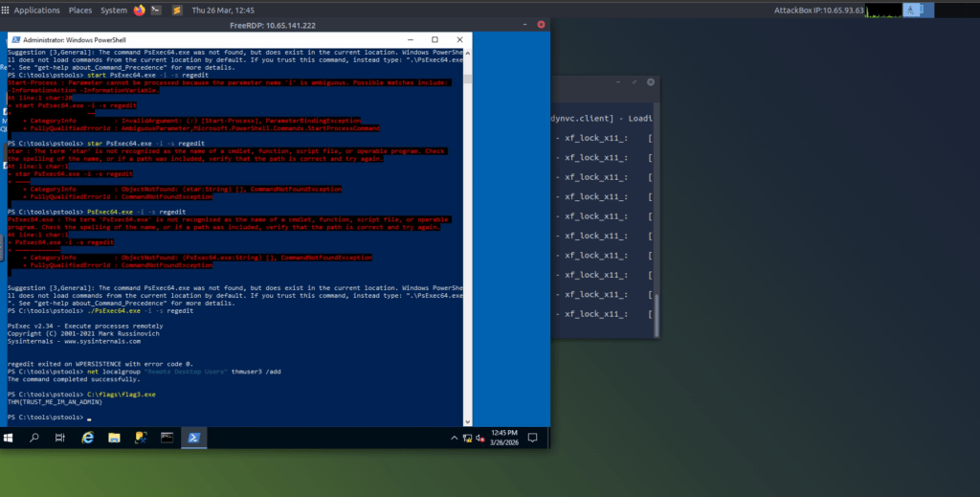Open Task View in Windows taskbar
The image size is (980, 497).
(60, 439)
